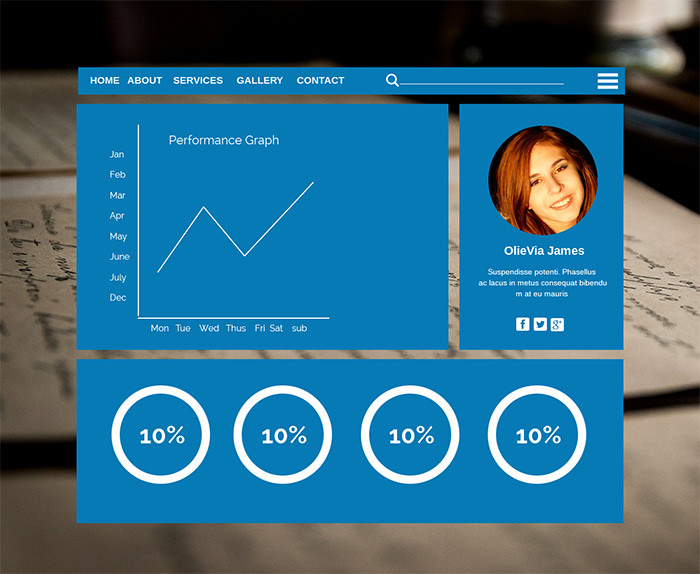
Task: Open the ABOUT menu item
Action: click(x=144, y=81)
